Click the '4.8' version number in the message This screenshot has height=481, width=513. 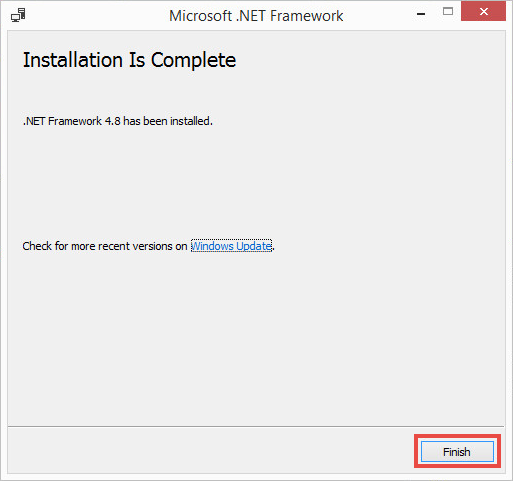(x=112, y=121)
